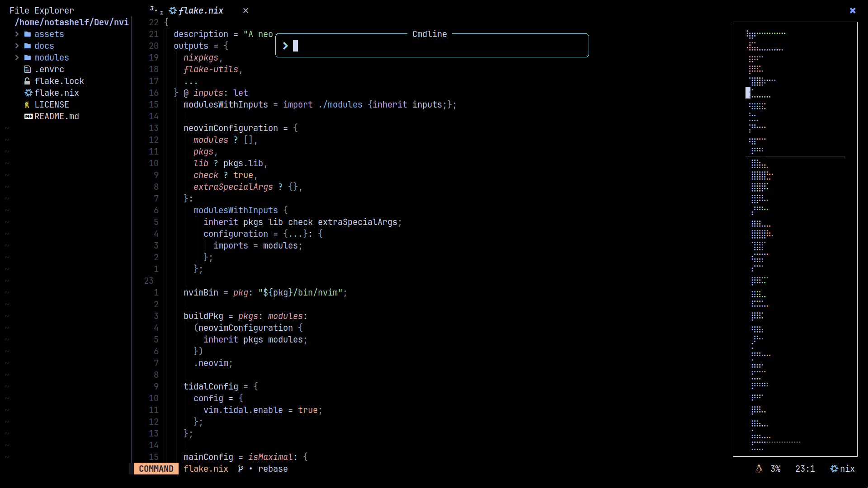Viewport: 868px width, 488px height.
Task: Expand the assets folder chevron
Action: pyautogui.click(x=17, y=34)
